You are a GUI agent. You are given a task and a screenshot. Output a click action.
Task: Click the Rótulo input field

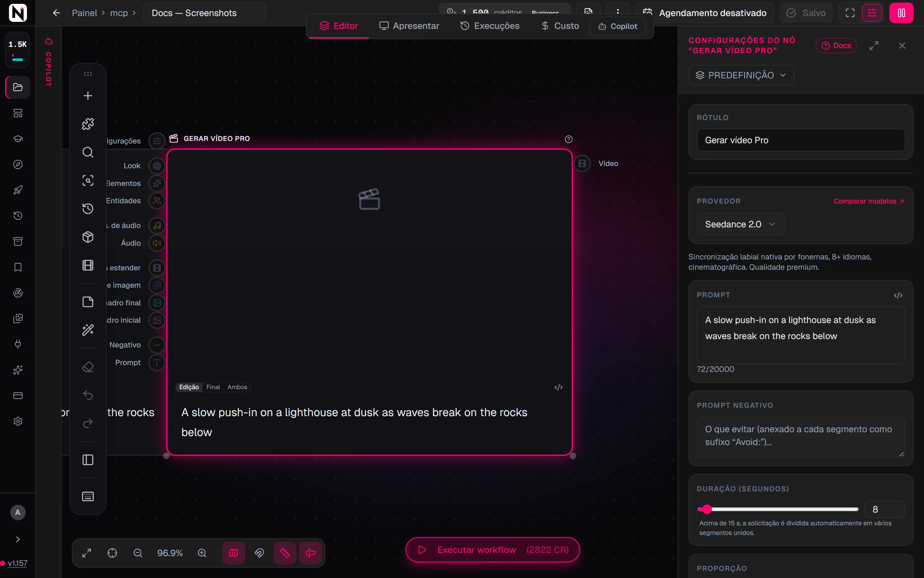801,140
